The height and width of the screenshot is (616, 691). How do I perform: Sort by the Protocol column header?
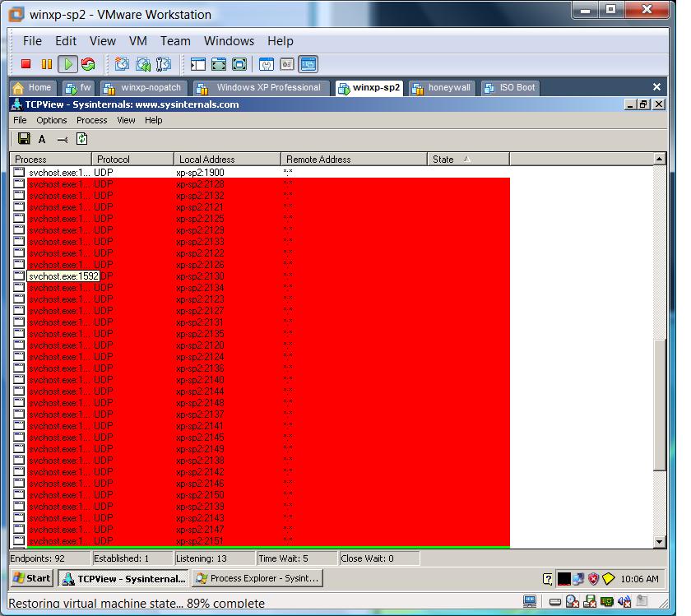132,159
